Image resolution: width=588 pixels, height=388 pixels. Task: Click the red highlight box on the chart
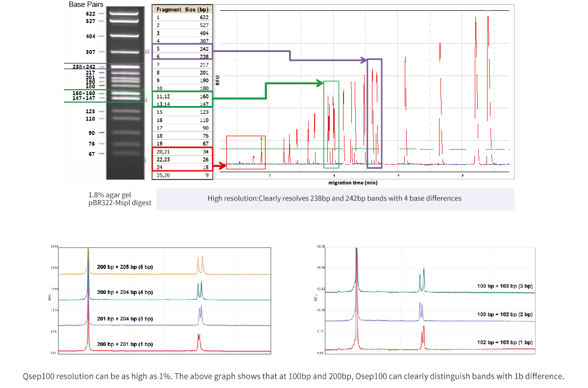pyautogui.click(x=245, y=153)
